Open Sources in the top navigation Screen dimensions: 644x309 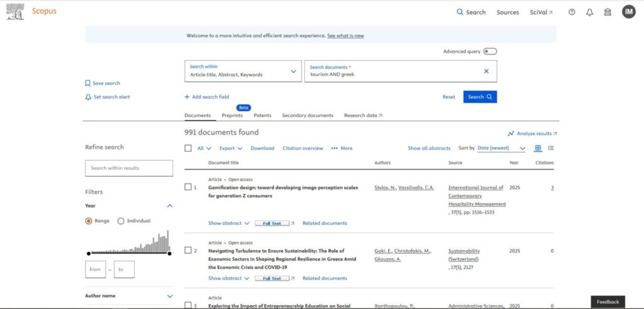[508, 13]
